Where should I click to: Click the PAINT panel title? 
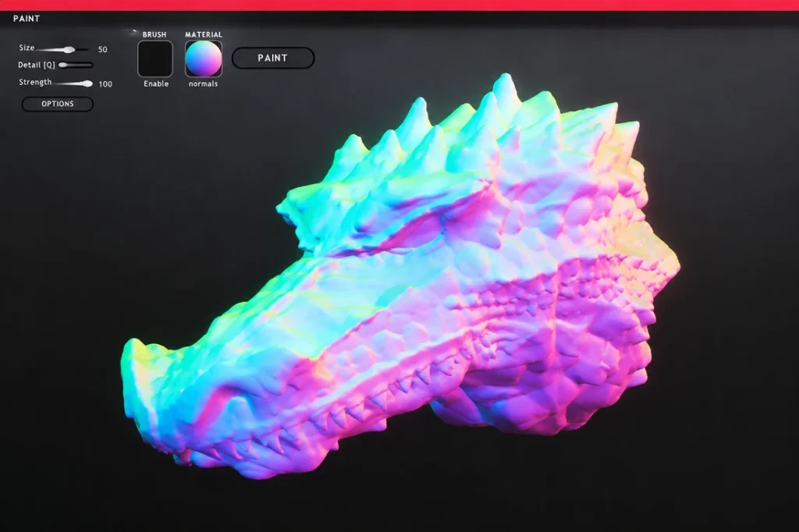[27, 19]
